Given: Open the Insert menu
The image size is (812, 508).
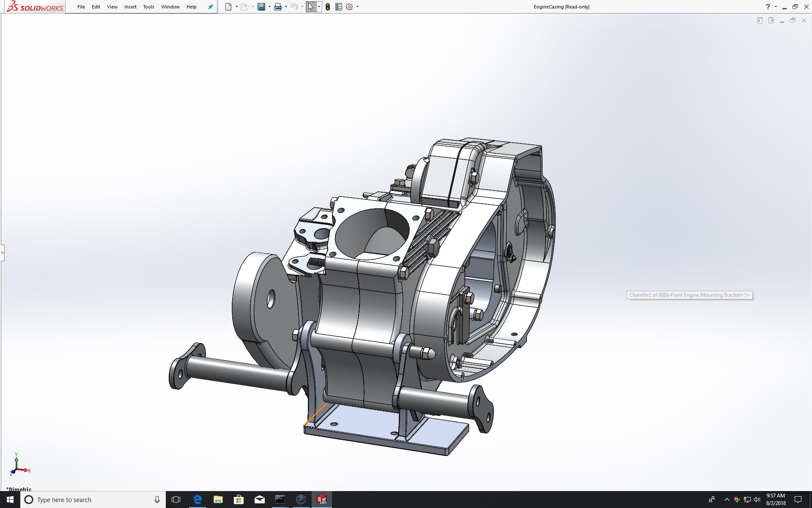Looking at the screenshot, I should coord(130,7).
